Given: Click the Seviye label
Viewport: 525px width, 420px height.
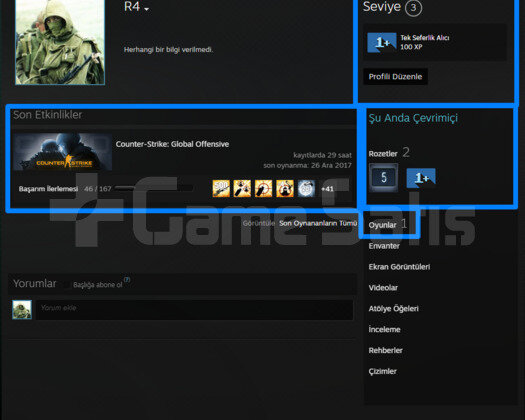Looking at the screenshot, I should [382, 7].
